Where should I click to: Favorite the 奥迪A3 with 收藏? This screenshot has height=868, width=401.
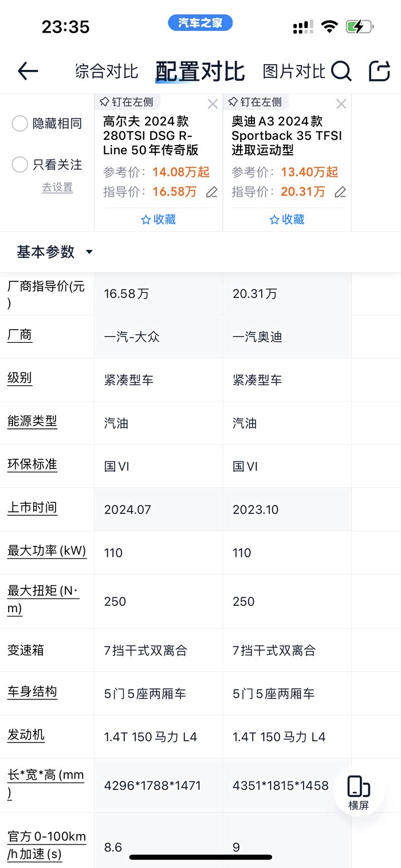click(286, 220)
